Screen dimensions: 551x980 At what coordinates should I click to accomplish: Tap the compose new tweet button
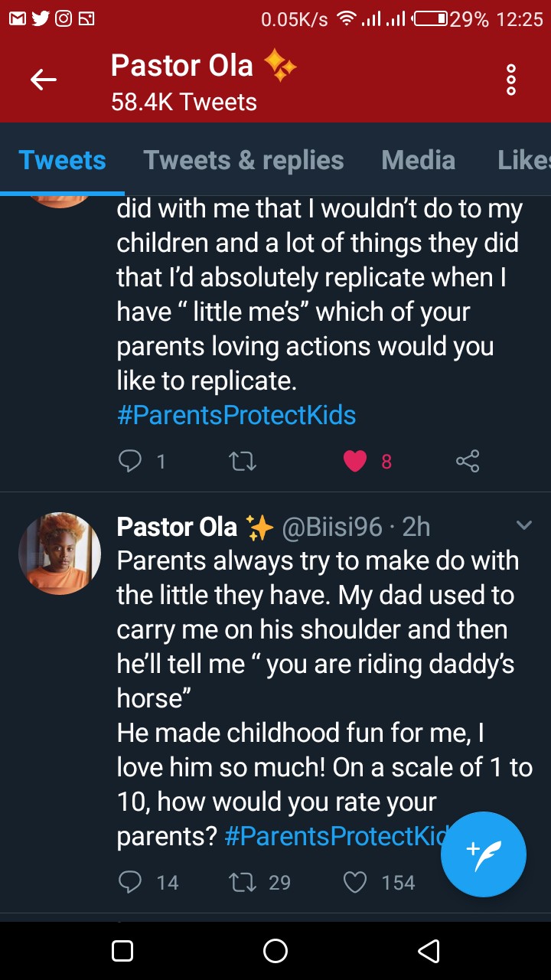(x=484, y=854)
